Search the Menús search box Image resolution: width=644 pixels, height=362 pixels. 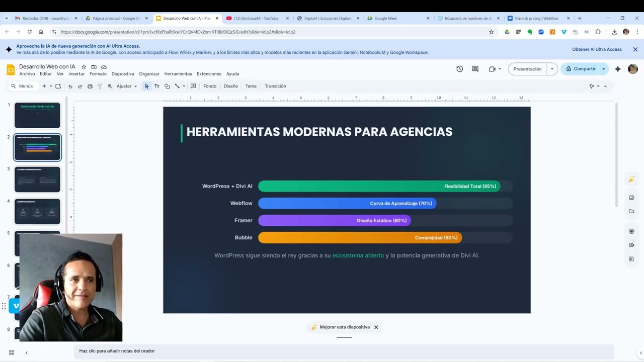(22, 86)
